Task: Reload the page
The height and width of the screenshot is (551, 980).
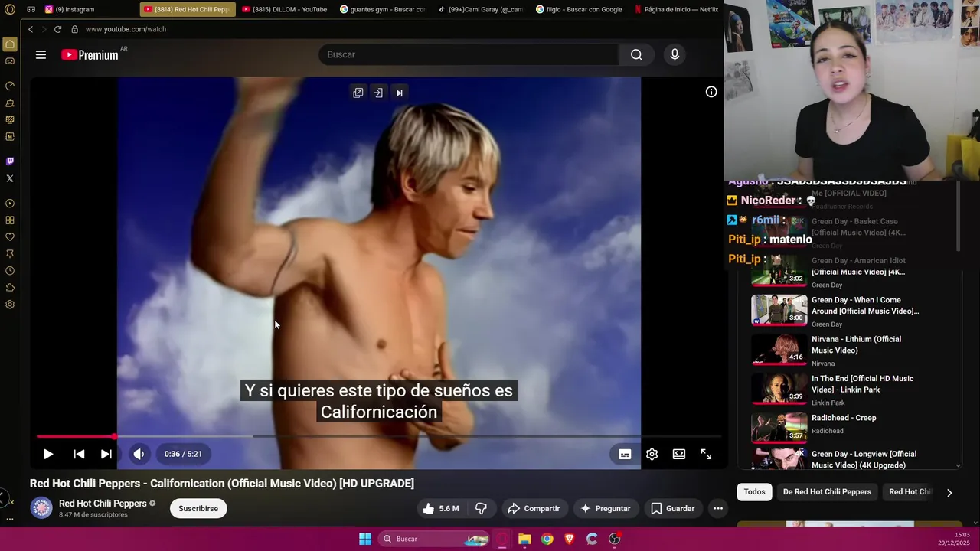Action: [x=57, y=29]
